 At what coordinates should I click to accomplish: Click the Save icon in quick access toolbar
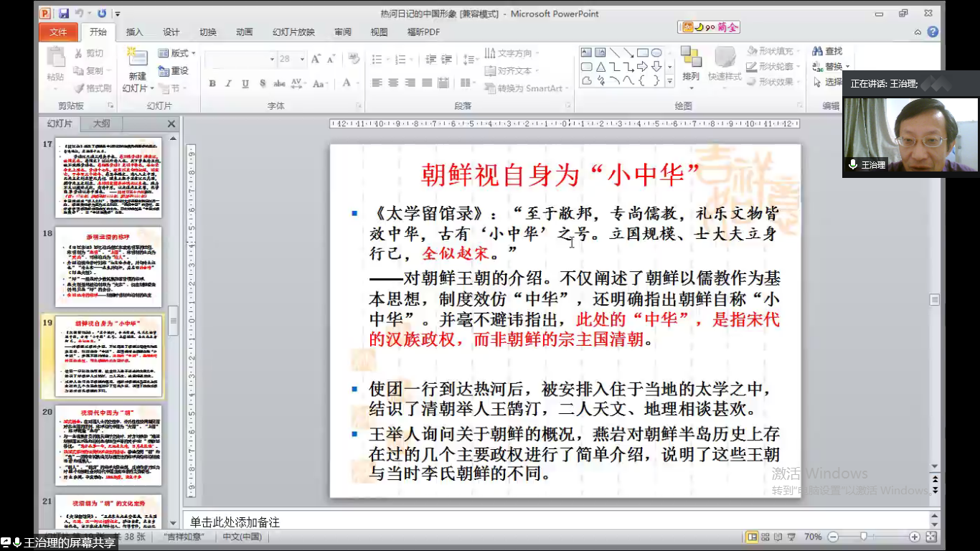point(64,14)
